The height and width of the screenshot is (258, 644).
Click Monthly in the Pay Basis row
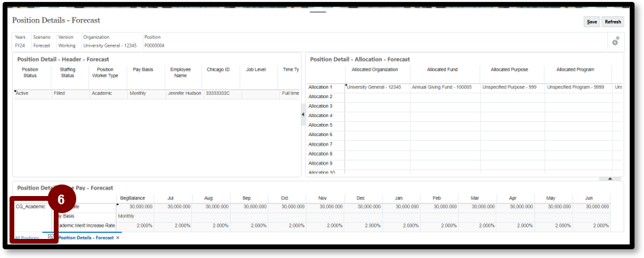(x=135, y=216)
